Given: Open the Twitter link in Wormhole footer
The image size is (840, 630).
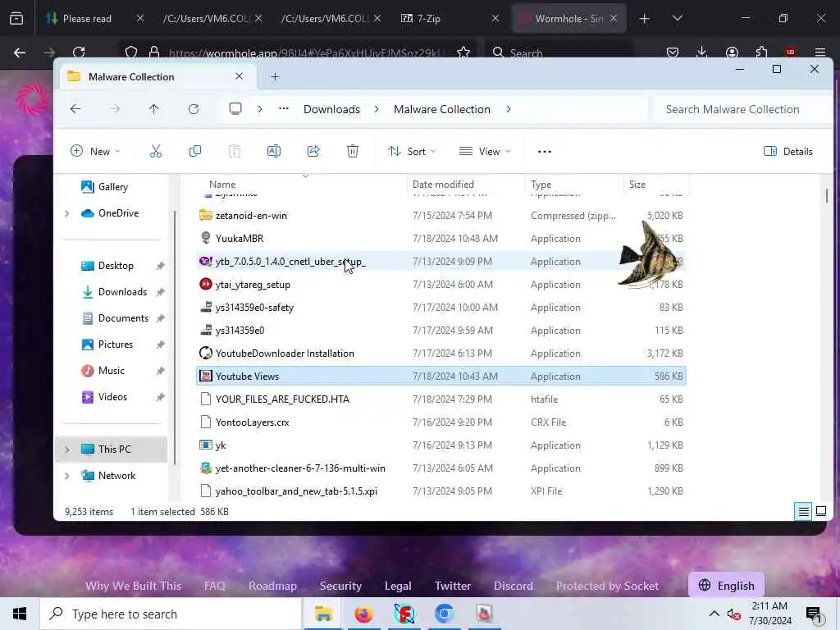Looking at the screenshot, I should coord(453,586).
